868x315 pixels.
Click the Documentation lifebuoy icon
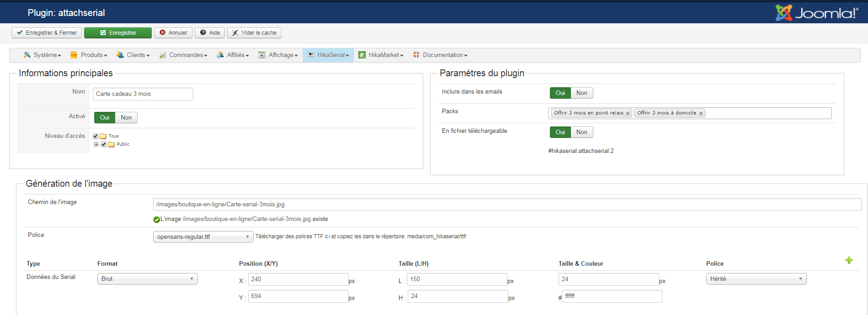[x=416, y=55]
